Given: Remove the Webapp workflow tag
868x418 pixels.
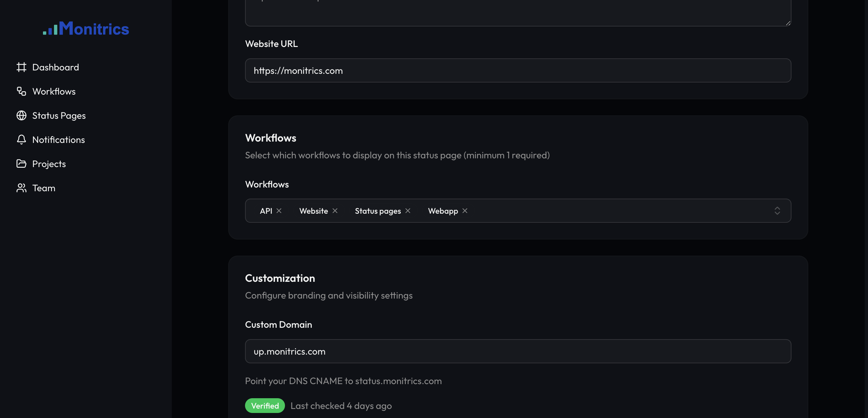Looking at the screenshot, I should (465, 211).
